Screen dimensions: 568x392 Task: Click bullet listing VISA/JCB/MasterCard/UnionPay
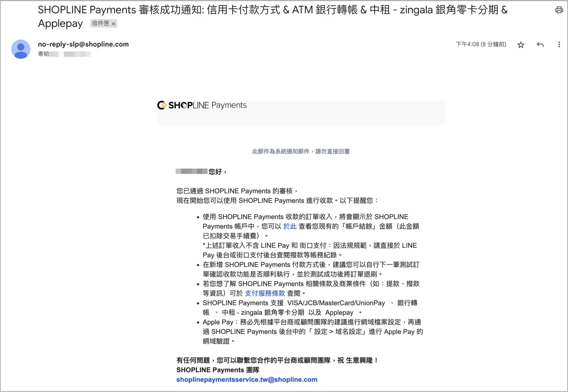(x=310, y=308)
